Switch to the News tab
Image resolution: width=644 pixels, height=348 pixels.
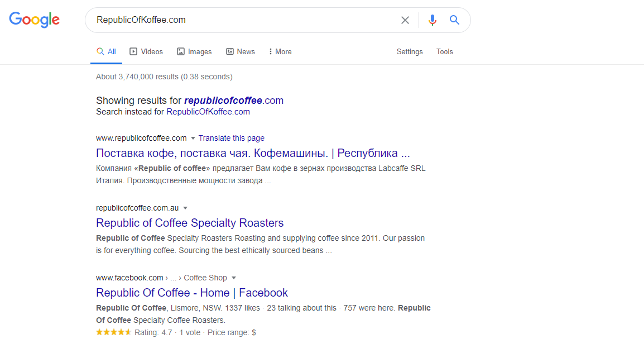point(241,51)
